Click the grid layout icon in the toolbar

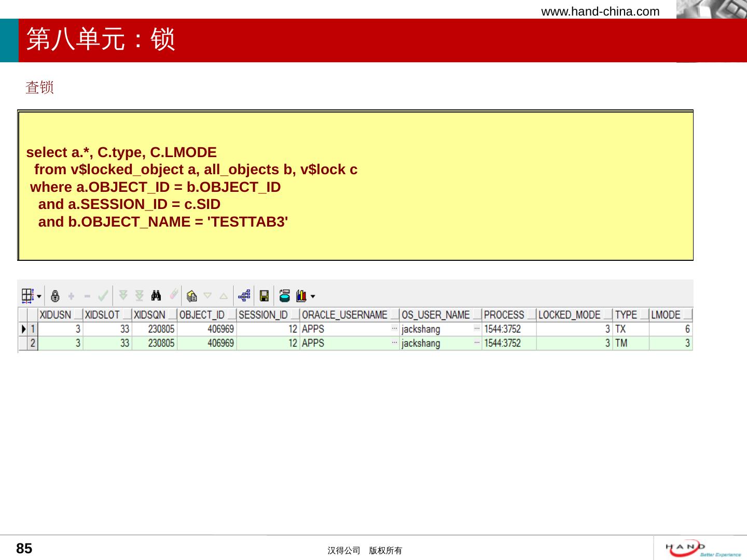coord(27,296)
